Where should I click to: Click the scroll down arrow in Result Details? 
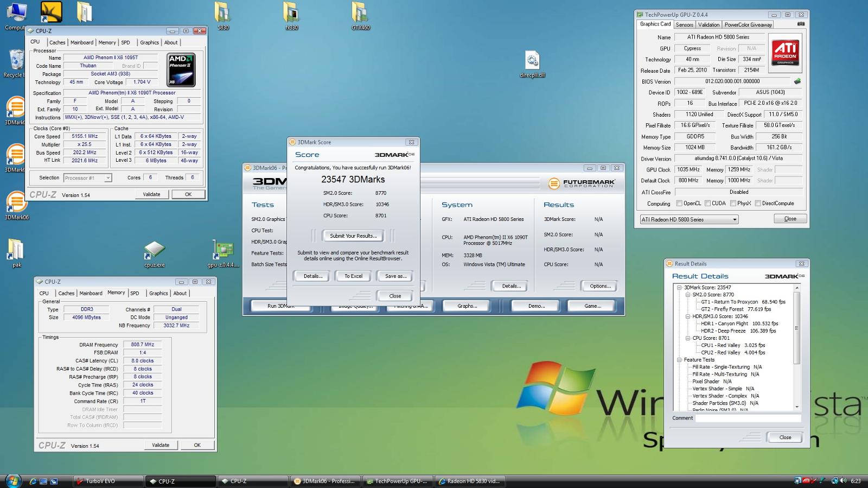coord(797,407)
